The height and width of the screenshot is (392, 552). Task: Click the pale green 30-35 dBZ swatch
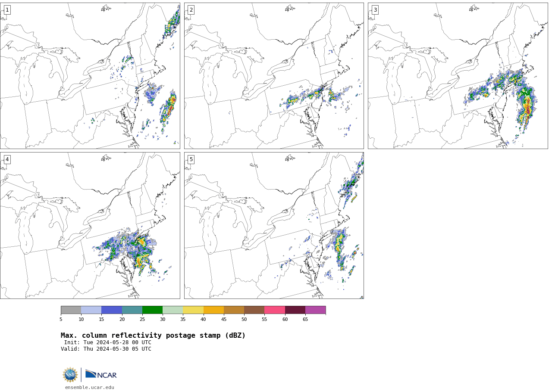pyautogui.click(x=172, y=310)
